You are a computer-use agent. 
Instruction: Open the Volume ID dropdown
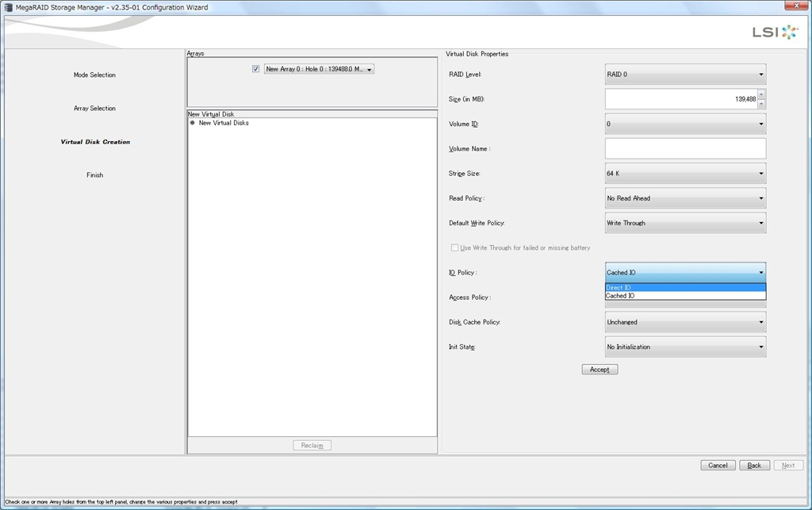point(685,124)
